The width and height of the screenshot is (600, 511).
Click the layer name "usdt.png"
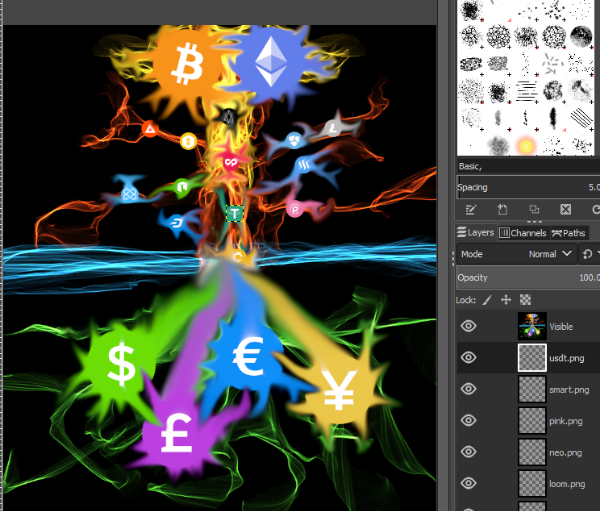point(567,358)
